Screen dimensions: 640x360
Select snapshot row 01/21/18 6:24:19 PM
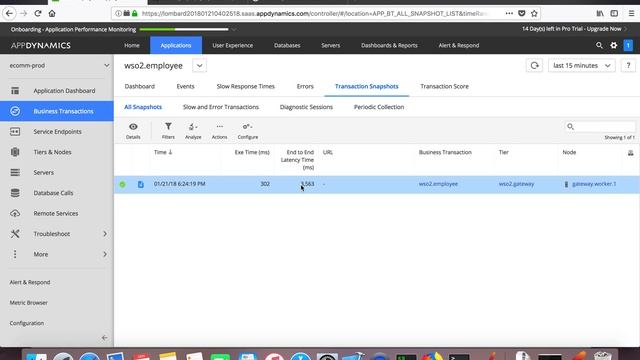tap(377, 184)
